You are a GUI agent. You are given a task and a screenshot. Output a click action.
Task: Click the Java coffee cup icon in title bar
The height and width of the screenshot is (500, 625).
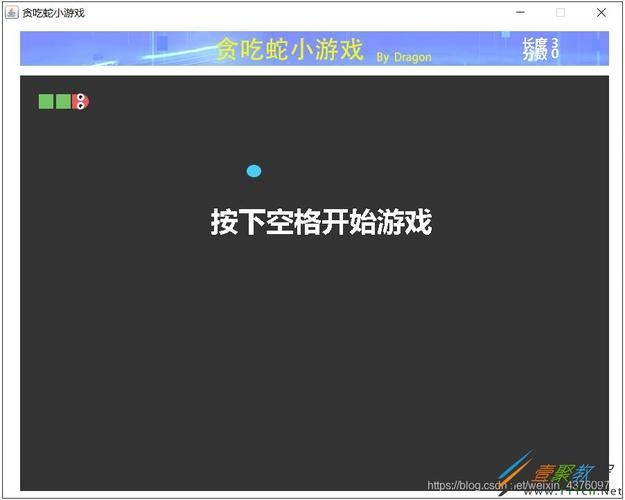coord(11,13)
